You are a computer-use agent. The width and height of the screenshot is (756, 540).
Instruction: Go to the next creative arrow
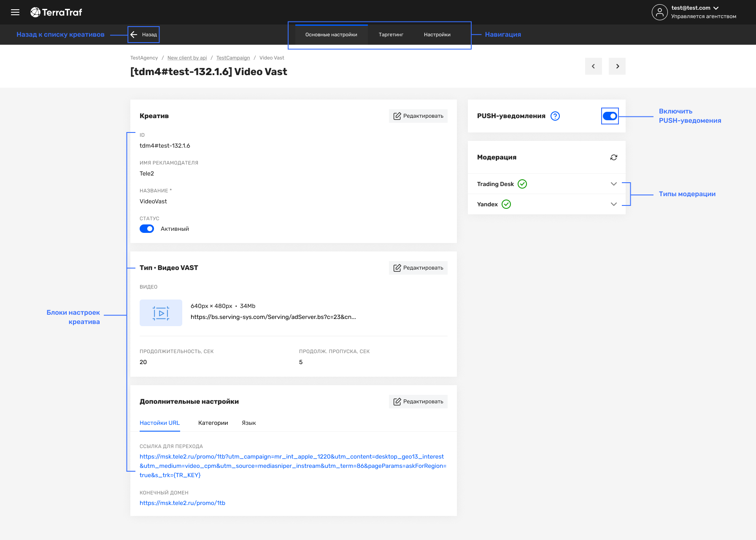617,66
